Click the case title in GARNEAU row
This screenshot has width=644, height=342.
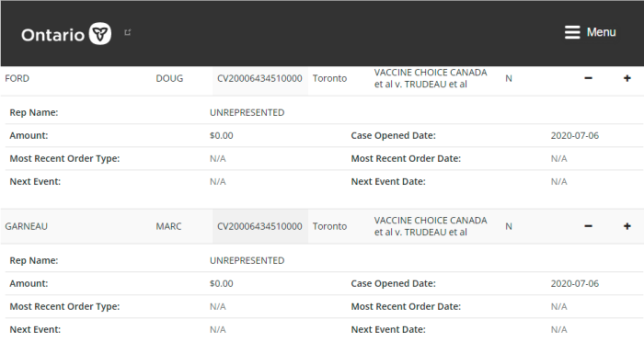coord(431,226)
